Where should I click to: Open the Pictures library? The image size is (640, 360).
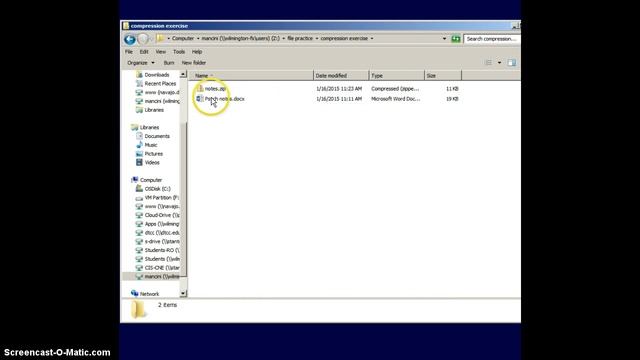point(153,154)
